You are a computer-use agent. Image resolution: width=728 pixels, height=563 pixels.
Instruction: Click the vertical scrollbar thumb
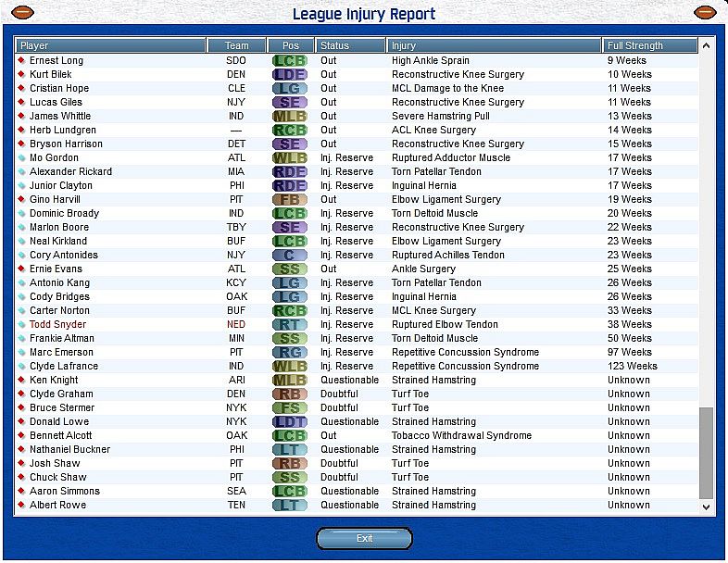(x=706, y=454)
